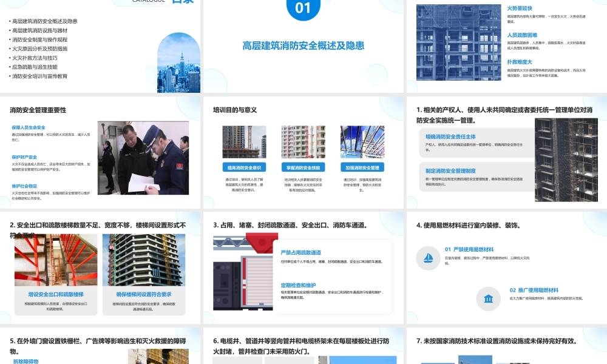Screen dimensions: 607x364
Task: Click catalogue item 火灾扑救方法与技巧
Action: pyautogui.click(x=35, y=58)
